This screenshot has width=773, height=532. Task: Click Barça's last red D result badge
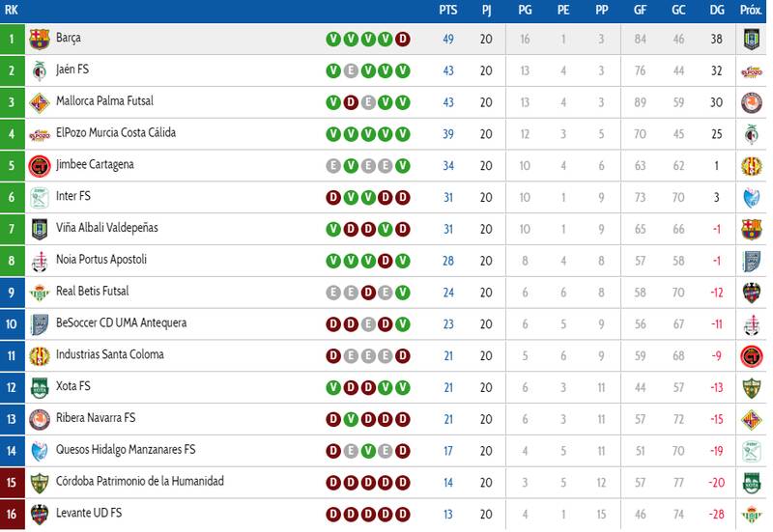[403, 40]
